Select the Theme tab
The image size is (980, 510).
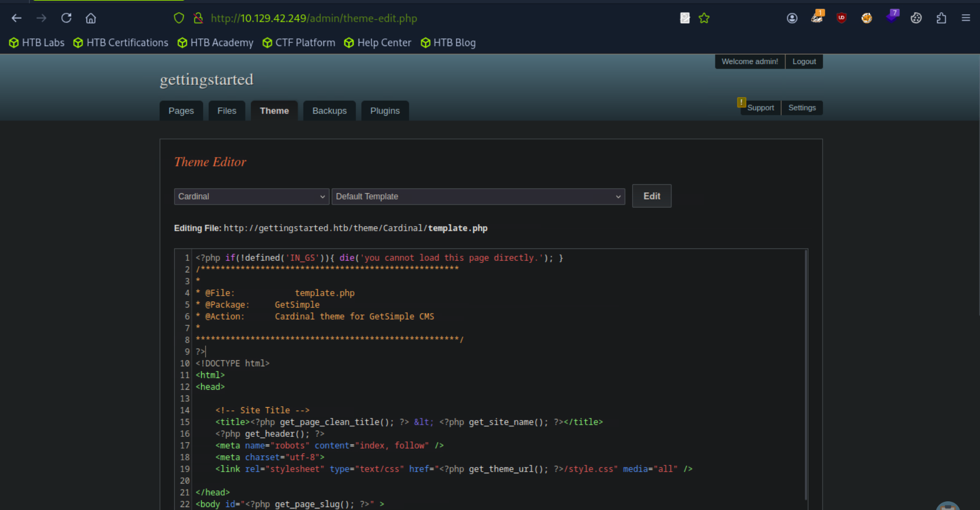(274, 111)
